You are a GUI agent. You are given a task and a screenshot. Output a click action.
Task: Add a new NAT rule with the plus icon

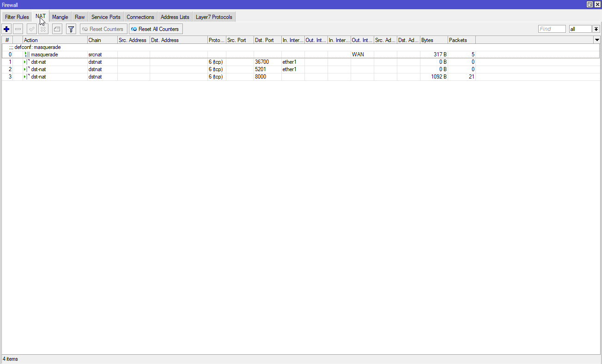pyautogui.click(x=7, y=29)
